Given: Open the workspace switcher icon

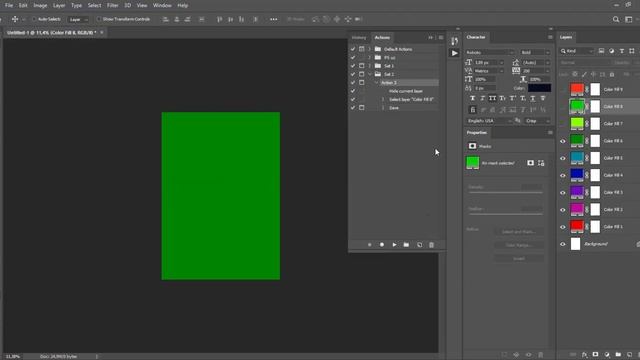Looking at the screenshot, I should coord(629,19).
